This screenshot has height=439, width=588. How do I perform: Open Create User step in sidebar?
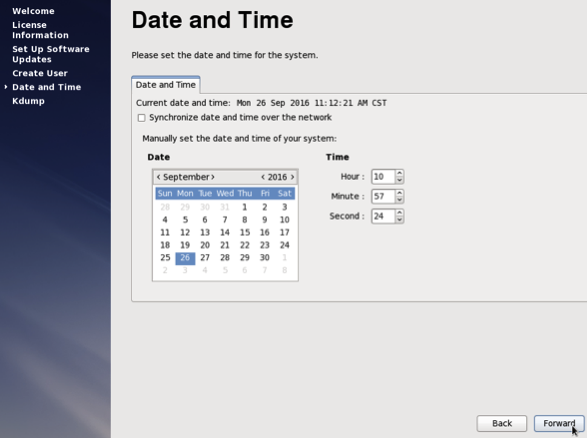pyautogui.click(x=40, y=73)
